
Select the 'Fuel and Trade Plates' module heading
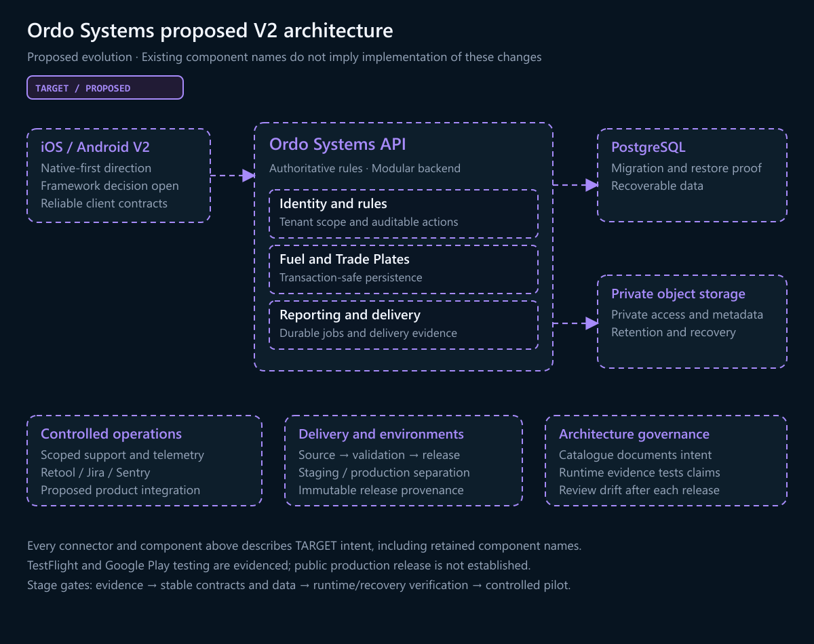click(345, 259)
